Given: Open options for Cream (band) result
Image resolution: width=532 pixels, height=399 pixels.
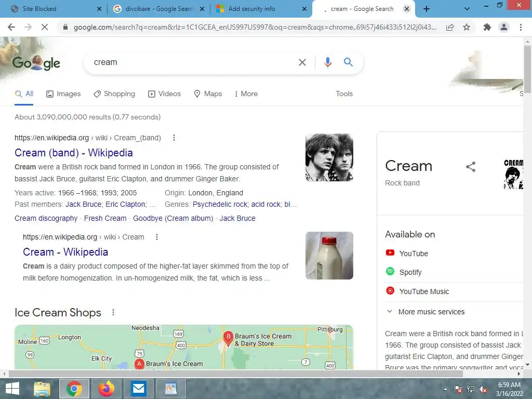Looking at the screenshot, I should tap(174, 138).
